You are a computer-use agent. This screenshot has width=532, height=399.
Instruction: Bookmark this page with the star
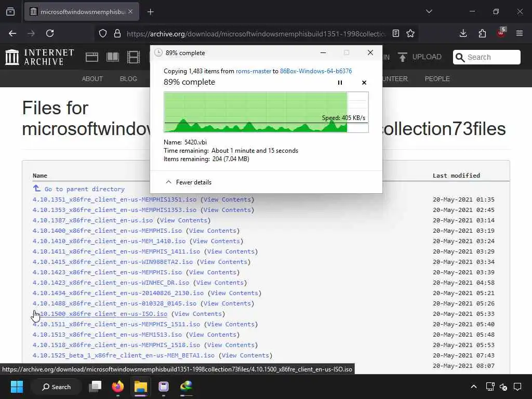410,33
